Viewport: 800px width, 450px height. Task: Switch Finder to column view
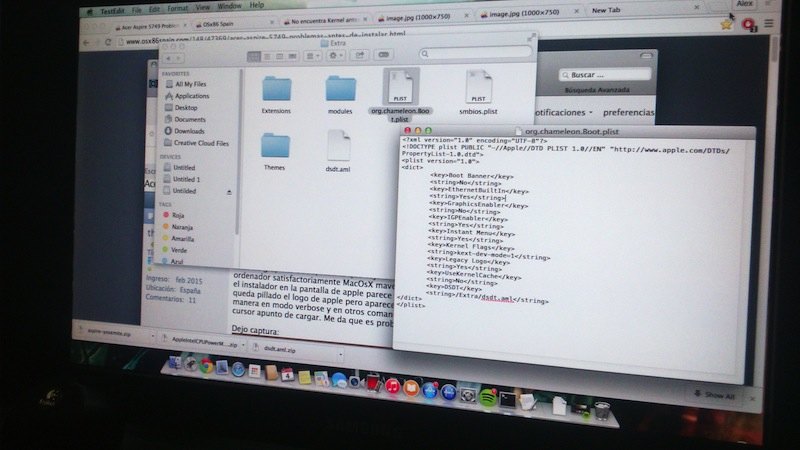pyautogui.click(x=280, y=57)
